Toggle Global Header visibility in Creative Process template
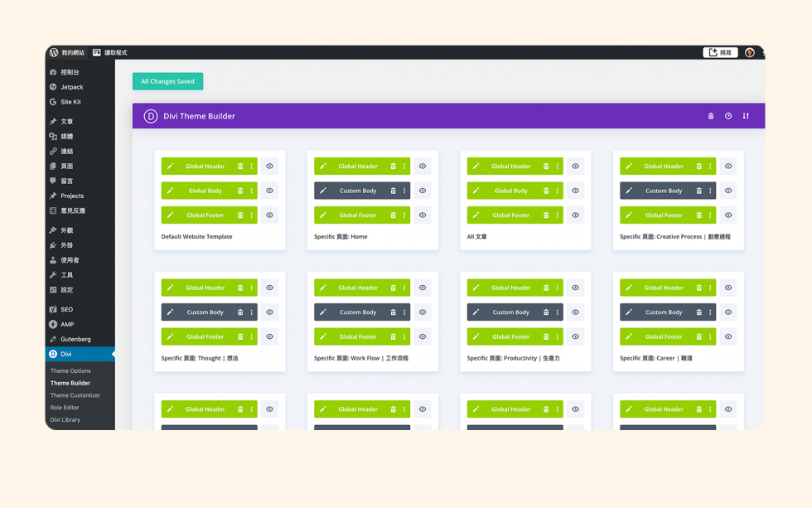Image resolution: width=812 pixels, height=508 pixels. [728, 167]
